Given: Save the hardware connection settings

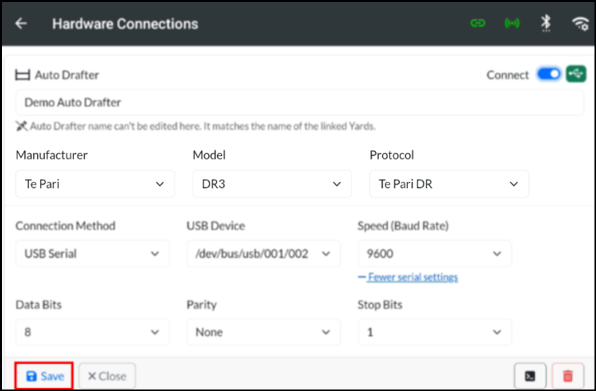Looking at the screenshot, I should (x=44, y=376).
